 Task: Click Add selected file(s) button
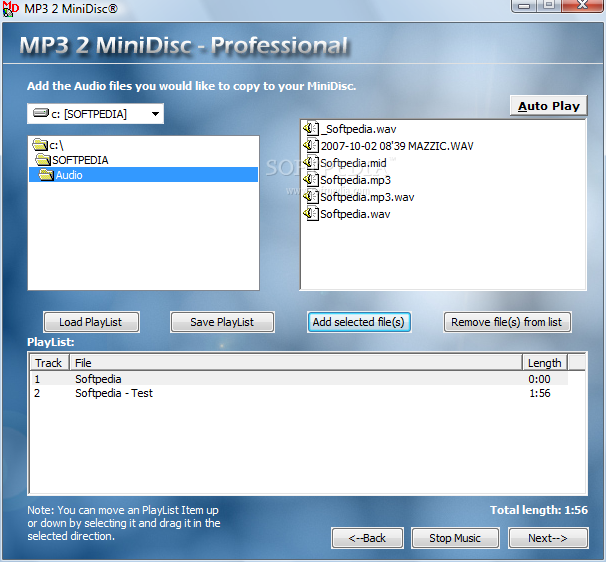pyautogui.click(x=359, y=322)
